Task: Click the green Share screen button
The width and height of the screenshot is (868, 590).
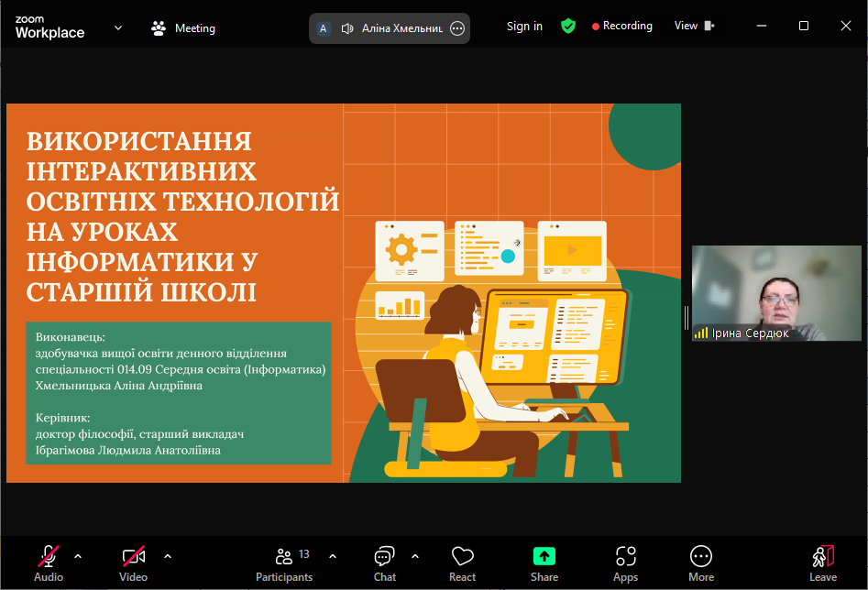Action: point(544,563)
